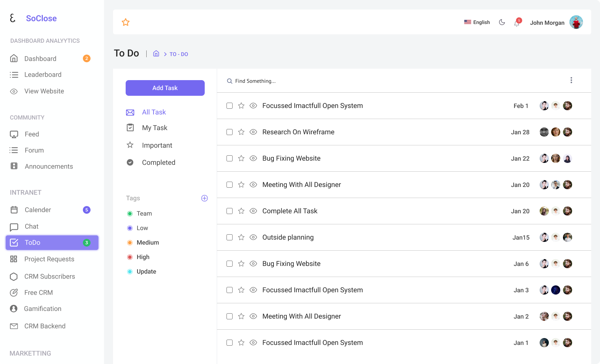Check the Jan 22 Bug Fixing Website checkbox
600x364 pixels.
coord(230,158)
